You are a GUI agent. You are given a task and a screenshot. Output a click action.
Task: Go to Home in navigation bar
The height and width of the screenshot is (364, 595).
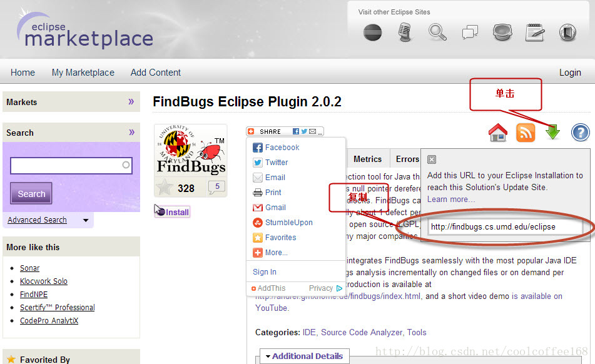coord(23,73)
